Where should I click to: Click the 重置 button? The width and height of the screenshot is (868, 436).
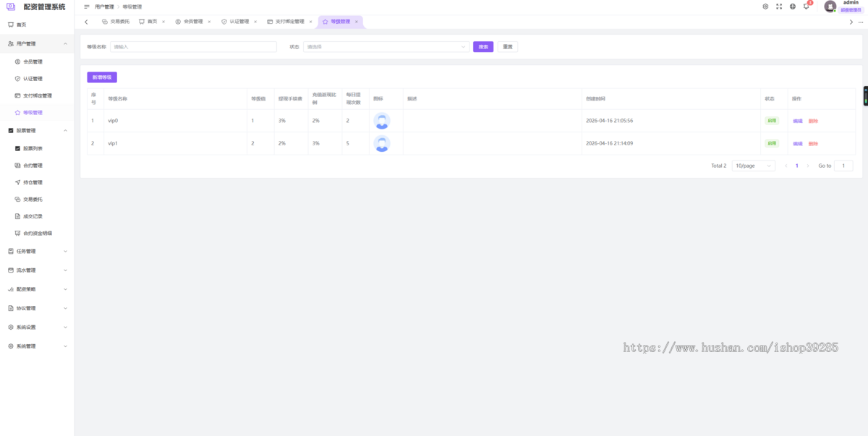(x=508, y=47)
